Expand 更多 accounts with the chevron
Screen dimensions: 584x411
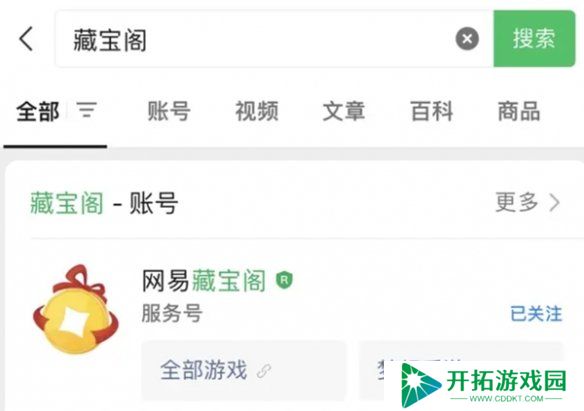[527, 202]
